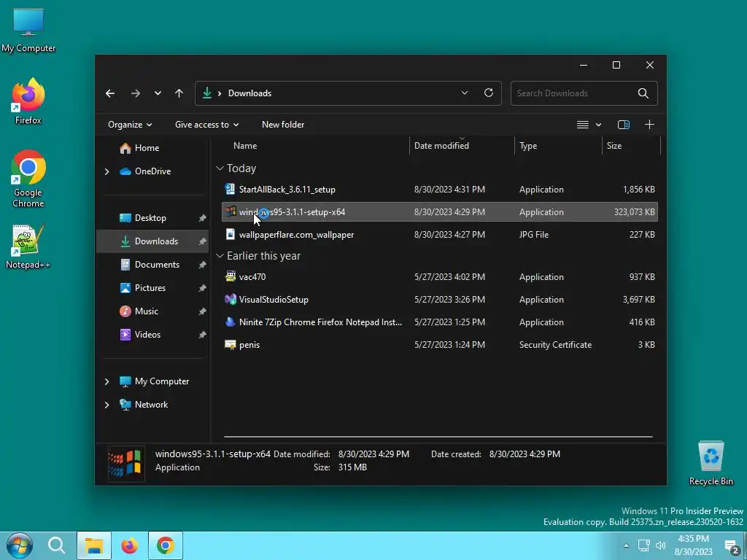Image resolution: width=747 pixels, height=560 pixels.
Task: Select the Ninite 7Zip Chrome Firefox installer
Action: click(x=440, y=322)
